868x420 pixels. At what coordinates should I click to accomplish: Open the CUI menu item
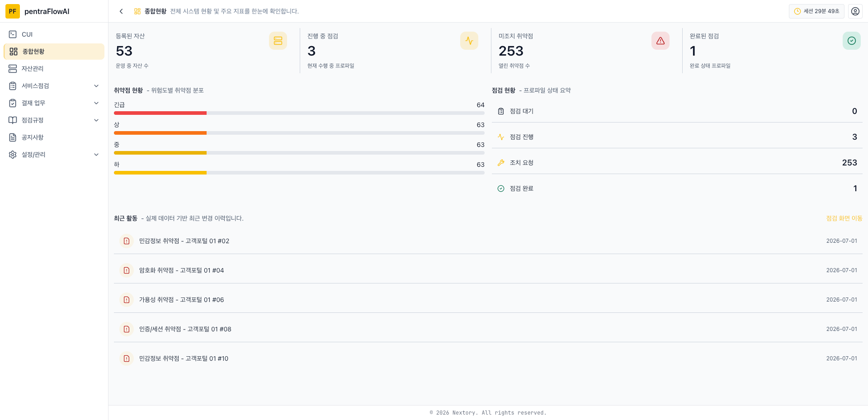[54, 34]
